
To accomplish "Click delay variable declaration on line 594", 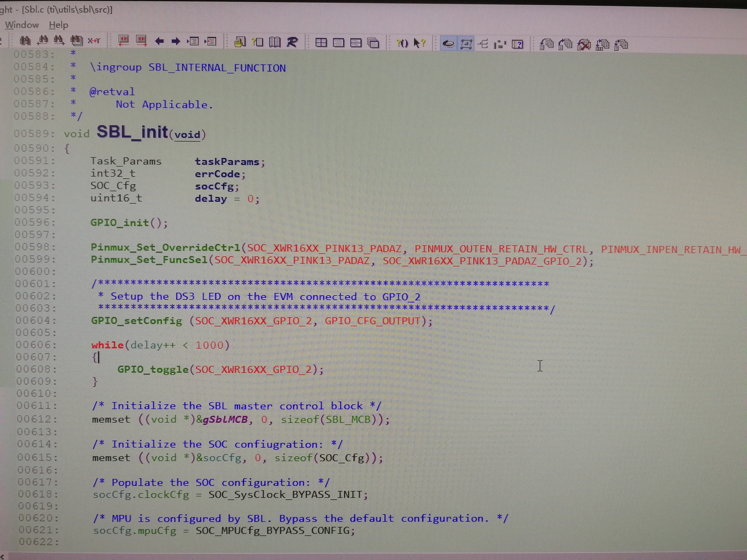I will [x=211, y=199].
